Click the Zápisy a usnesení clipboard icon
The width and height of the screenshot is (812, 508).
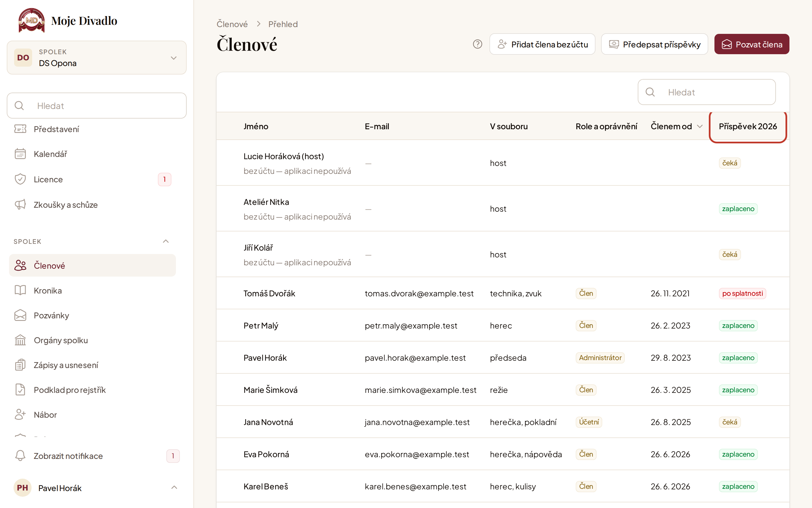(20, 365)
